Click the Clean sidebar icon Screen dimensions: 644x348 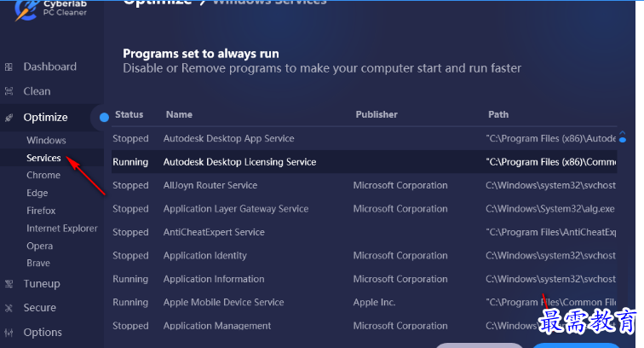tap(9, 91)
